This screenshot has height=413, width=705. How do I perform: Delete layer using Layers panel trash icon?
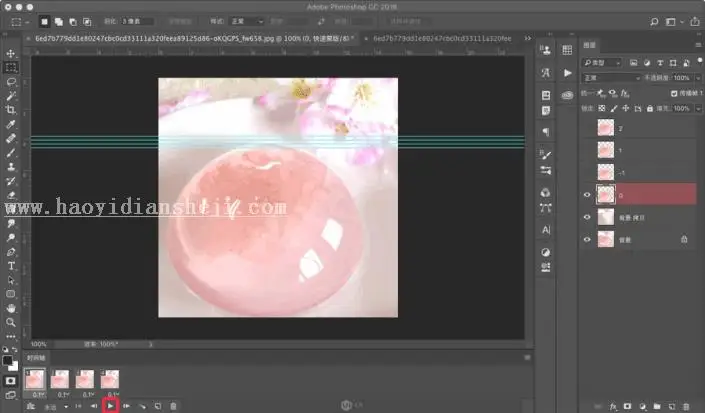pyautogui.click(x=686, y=406)
